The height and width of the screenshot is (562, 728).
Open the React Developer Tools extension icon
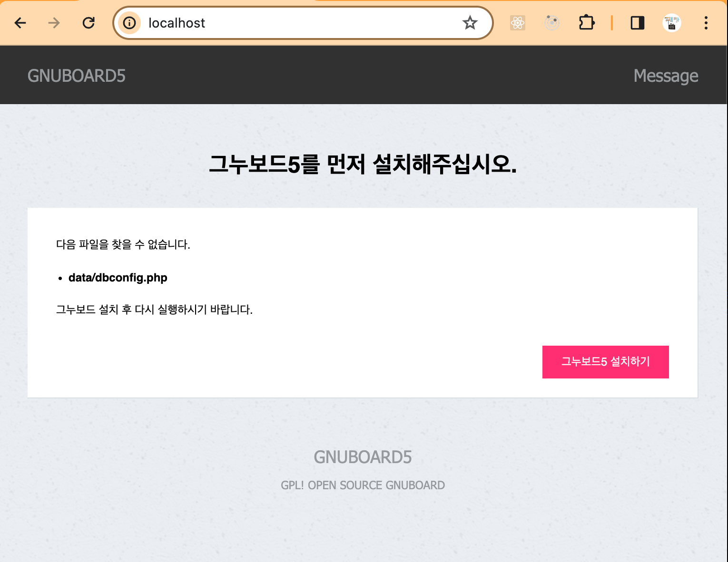(x=518, y=23)
